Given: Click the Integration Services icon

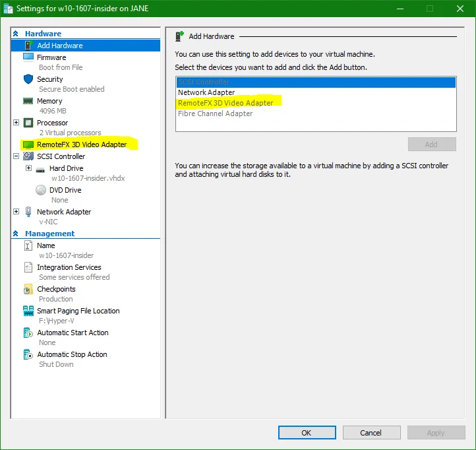Looking at the screenshot, I should [x=28, y=267].
